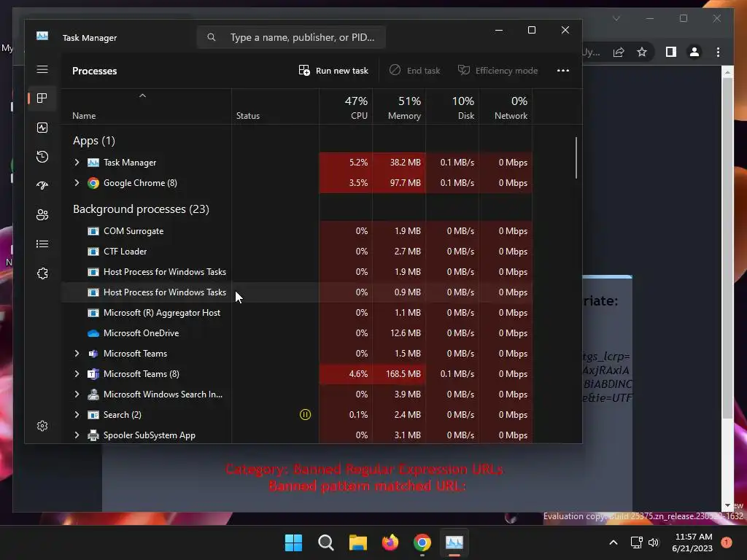Open the Startup apps sidebar icon
Screen dimensions: 747x560
[42, 186]
